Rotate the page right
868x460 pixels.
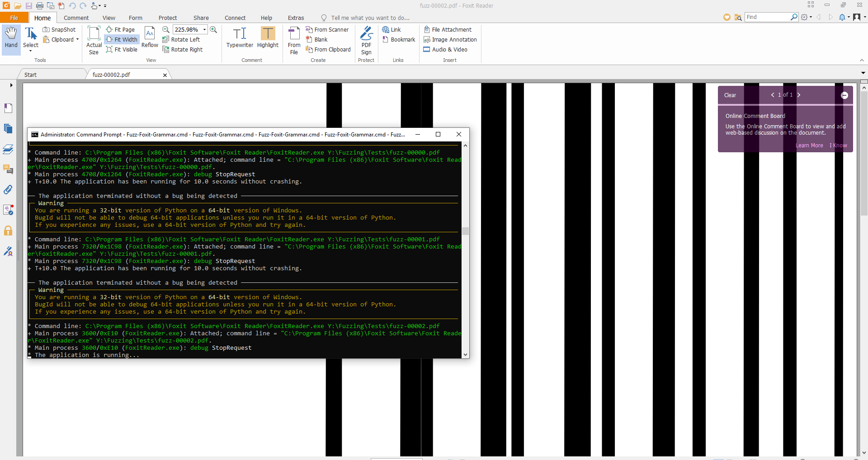(x=183, y=50)
